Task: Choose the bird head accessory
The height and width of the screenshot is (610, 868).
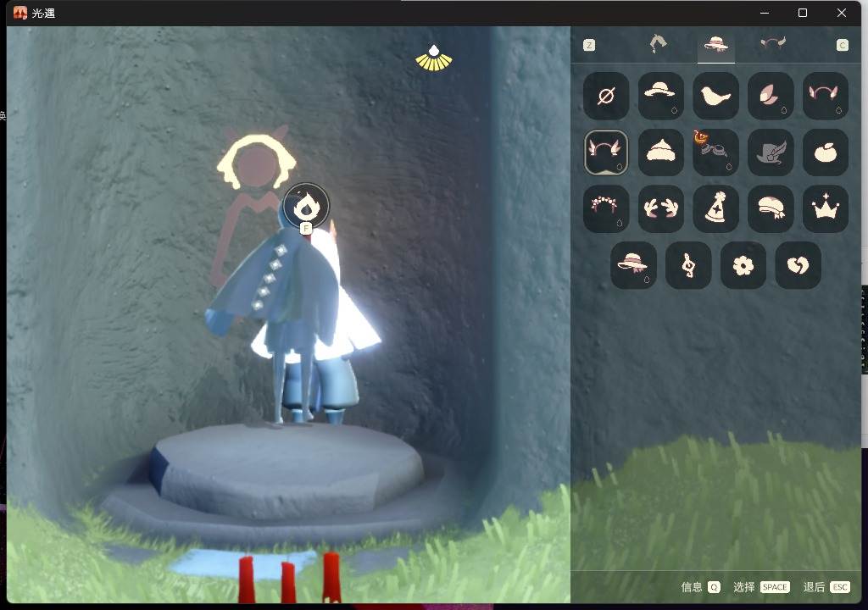Action: pos(715,96)
